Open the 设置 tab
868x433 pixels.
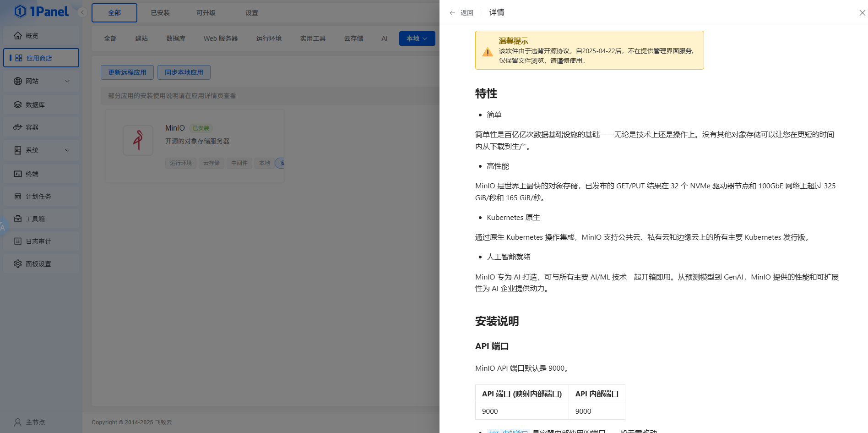point(252,13)
